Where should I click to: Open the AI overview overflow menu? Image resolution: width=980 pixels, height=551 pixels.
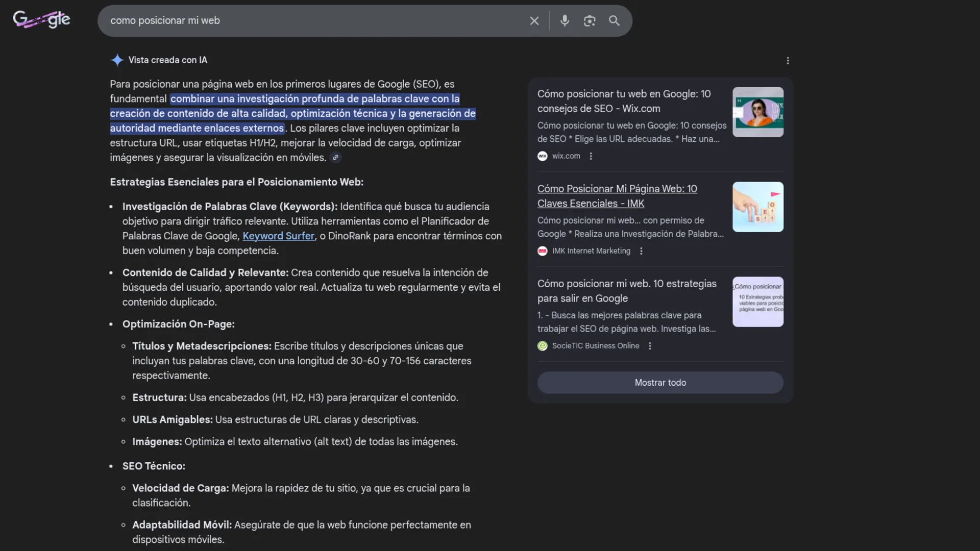(788, 60)
